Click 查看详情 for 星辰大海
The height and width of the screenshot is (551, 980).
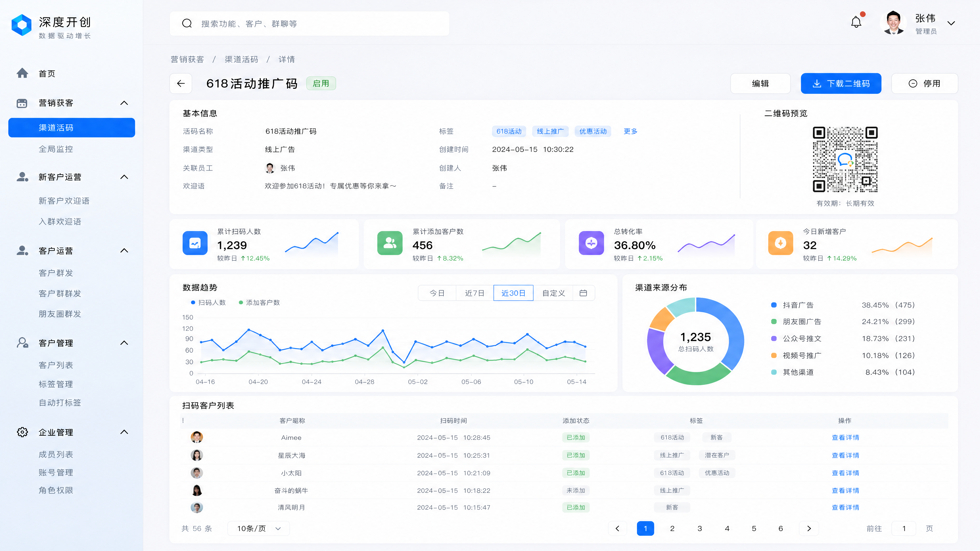845,455
